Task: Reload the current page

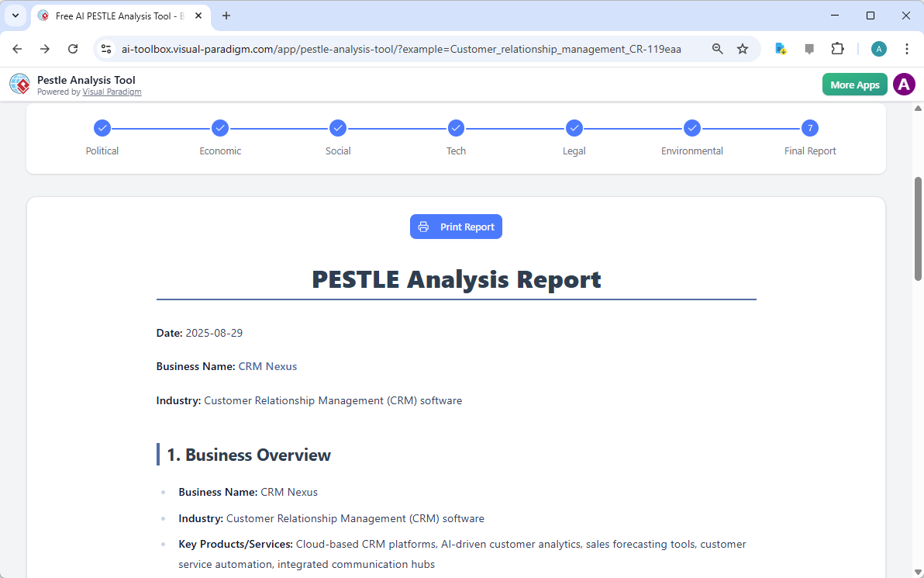Action: coord(73,48)
